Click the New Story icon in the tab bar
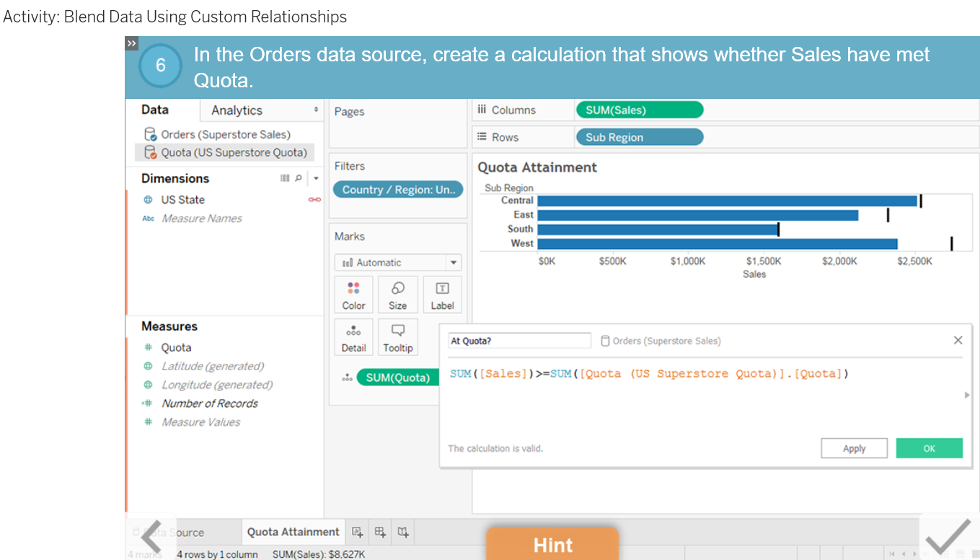980x560 pixels. point(403,533)
